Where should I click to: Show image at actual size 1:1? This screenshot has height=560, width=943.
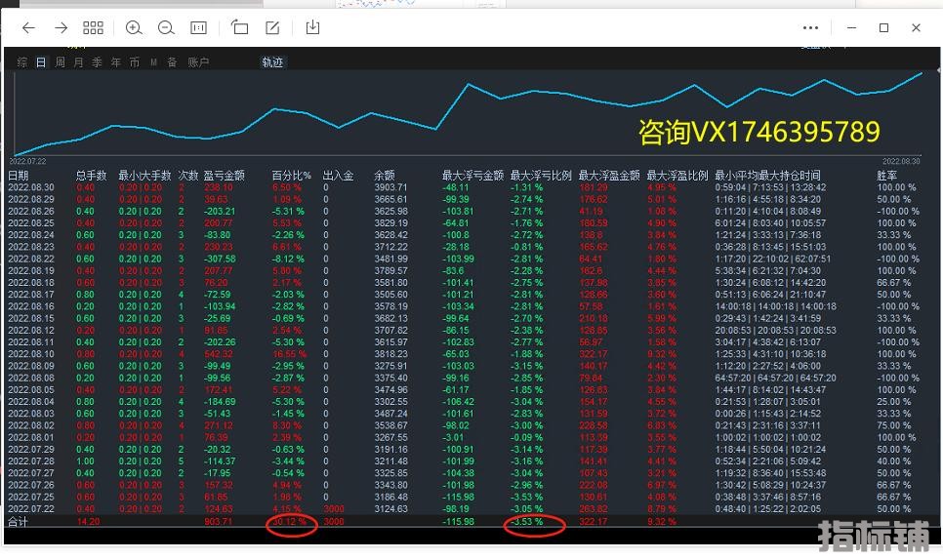(x=198, y=27)
